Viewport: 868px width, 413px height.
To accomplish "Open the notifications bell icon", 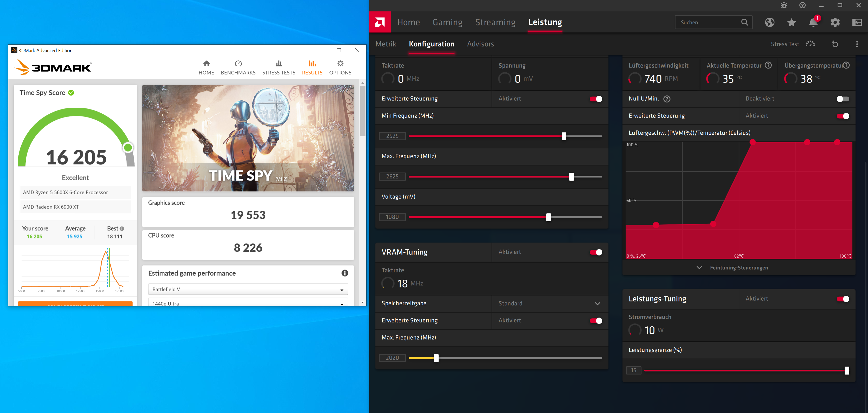I will pos(813,23).
